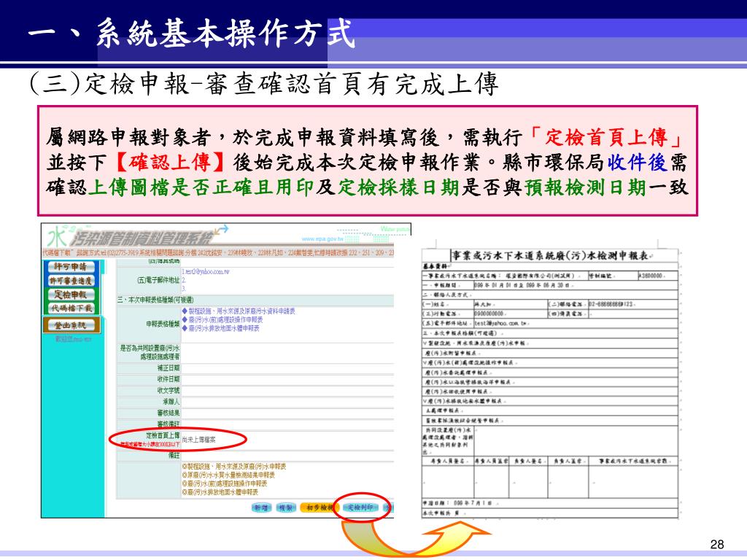Click control number A3800000 in the form
This screenshot has width=747, height=560.
click(651, 276)
